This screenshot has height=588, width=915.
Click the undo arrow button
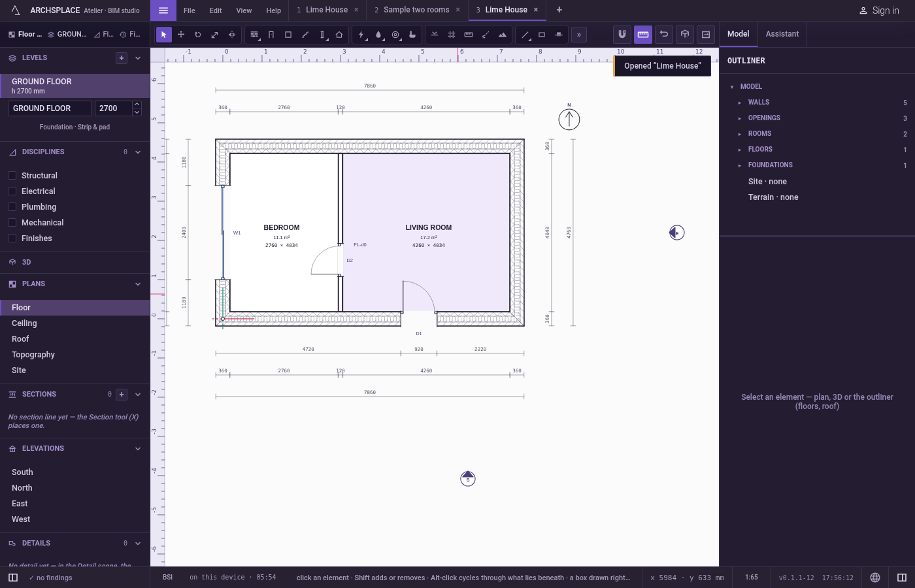coord(664,35)
